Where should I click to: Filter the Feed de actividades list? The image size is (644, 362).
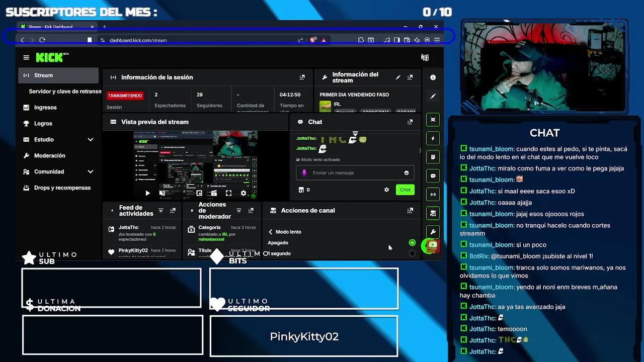[161, 211]
